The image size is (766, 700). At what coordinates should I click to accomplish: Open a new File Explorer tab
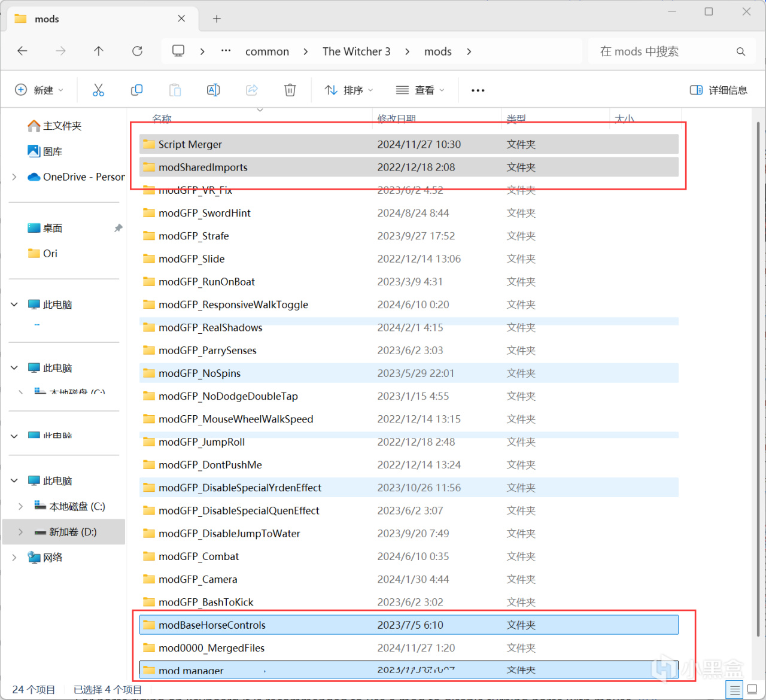pos(217,19)
